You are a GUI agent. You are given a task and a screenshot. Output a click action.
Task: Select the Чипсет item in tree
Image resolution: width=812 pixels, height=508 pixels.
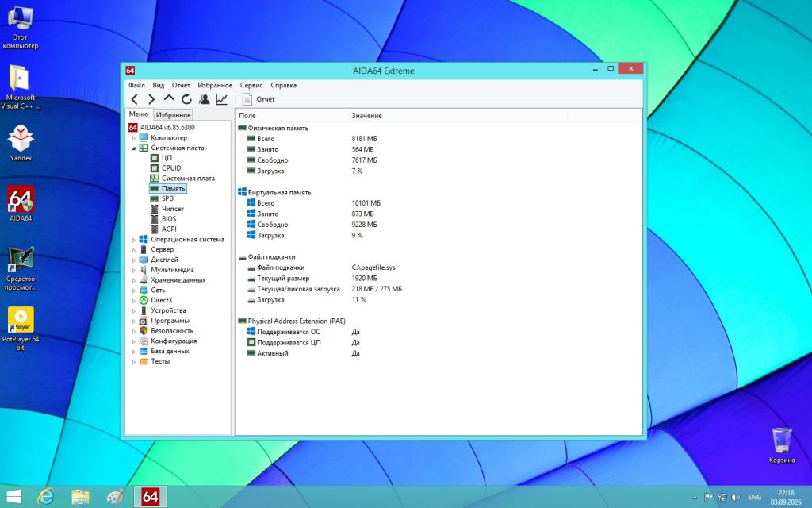(172, 209)
